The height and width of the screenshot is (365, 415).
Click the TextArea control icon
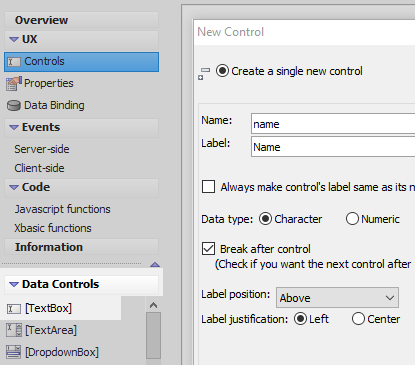pos(14,331)
